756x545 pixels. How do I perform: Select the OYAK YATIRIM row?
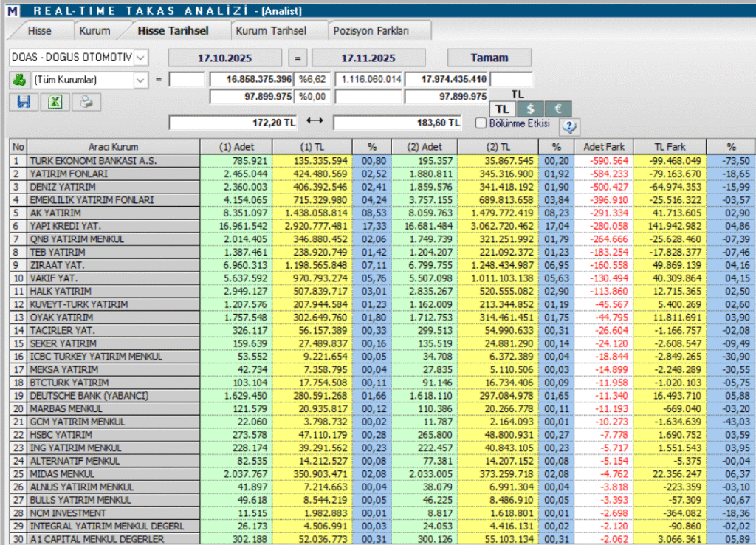click(x=382, y=317)
